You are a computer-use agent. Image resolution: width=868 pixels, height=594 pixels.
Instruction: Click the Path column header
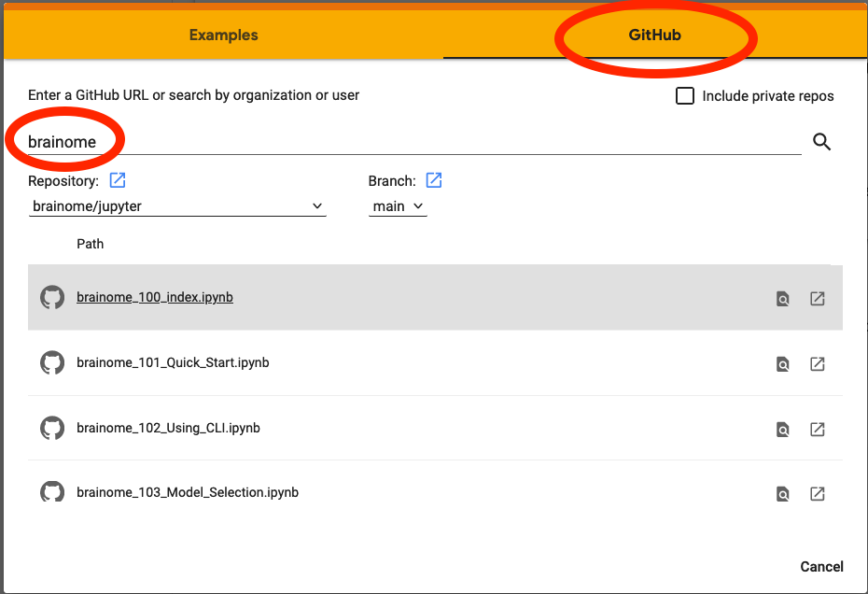pyautogui.click(x=90, y=244)
